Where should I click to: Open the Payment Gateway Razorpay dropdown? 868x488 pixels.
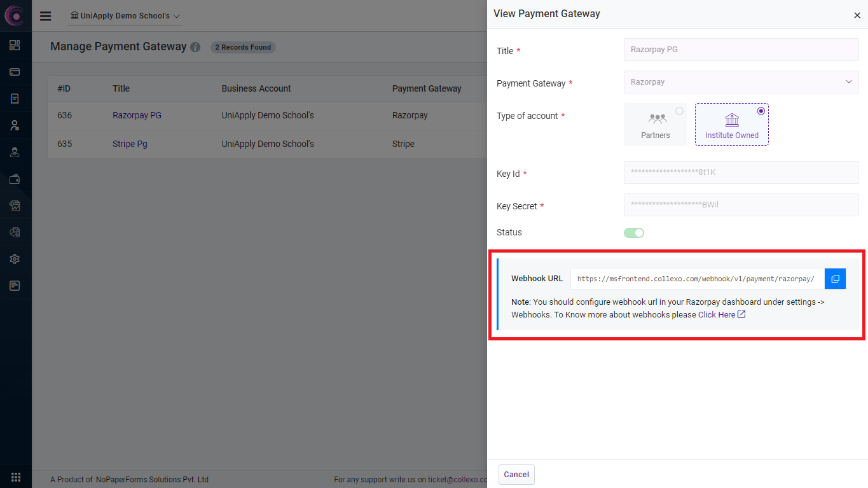point(741,82)
